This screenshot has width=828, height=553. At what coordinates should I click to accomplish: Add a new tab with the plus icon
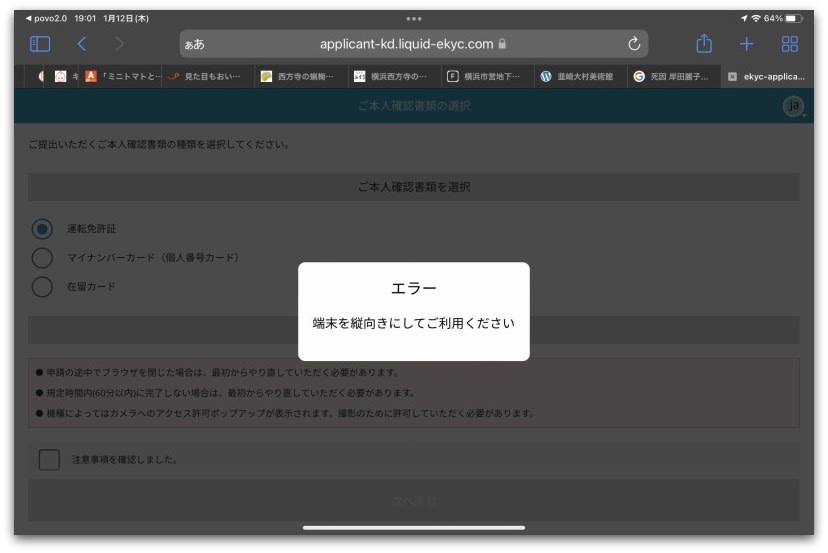click(x=746, y=44)
